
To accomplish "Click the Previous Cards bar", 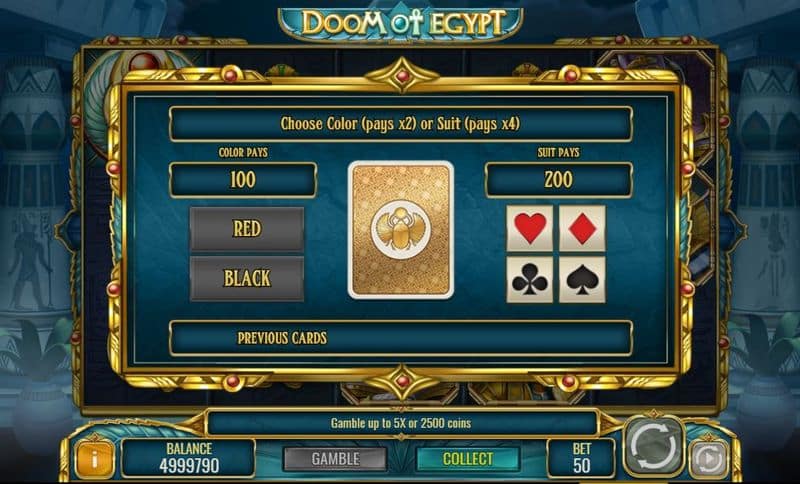I will pyautogui.click(x=401, y=338).
